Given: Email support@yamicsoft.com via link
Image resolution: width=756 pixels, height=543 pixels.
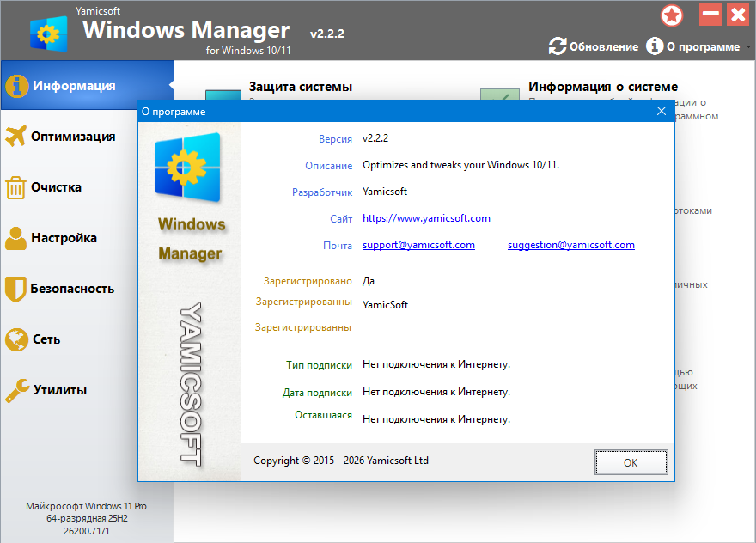Looking at the screenshot, I should [x=418, y=245].
